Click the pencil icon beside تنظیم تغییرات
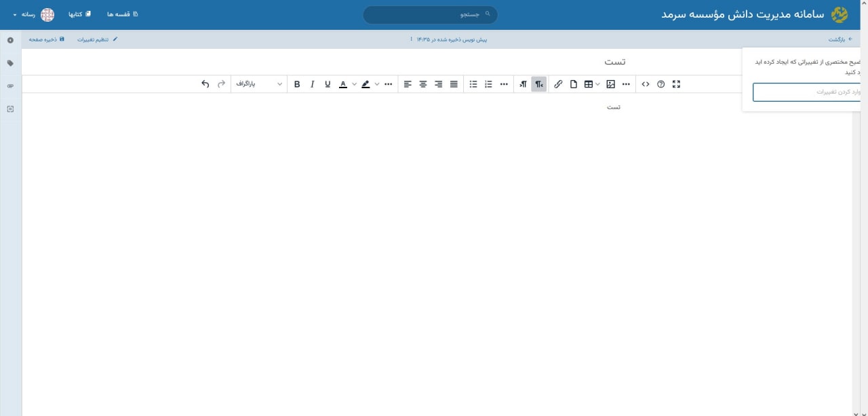 (115, 39)
